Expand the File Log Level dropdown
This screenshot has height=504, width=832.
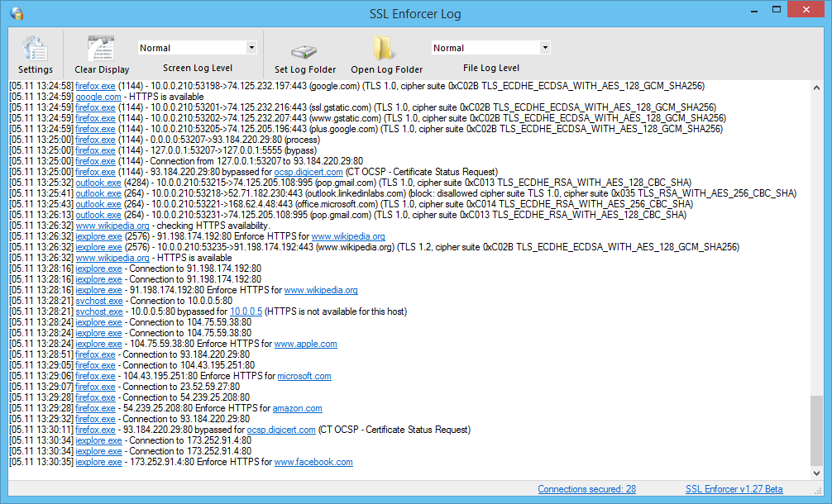pos(545,48)
